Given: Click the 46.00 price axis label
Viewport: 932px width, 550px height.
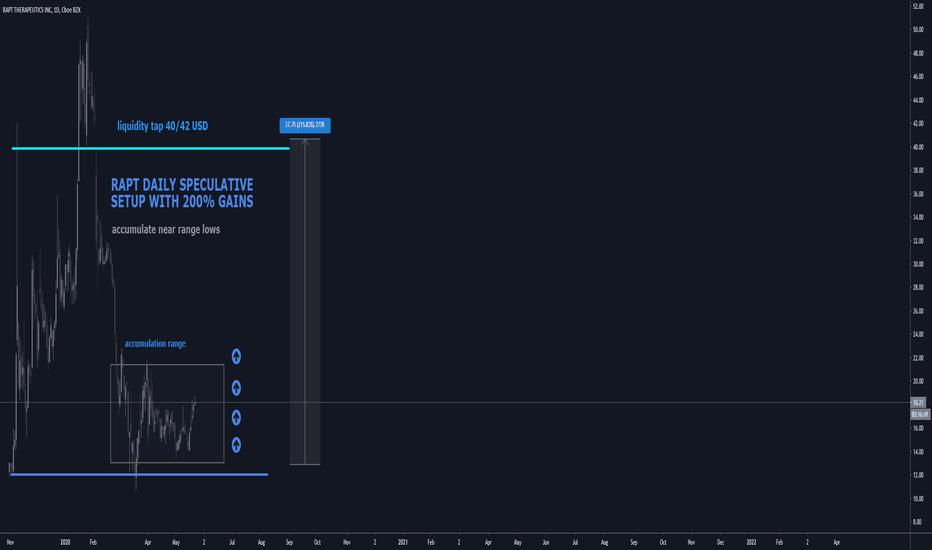Looking at the screenshot, I should pos(918,77).
